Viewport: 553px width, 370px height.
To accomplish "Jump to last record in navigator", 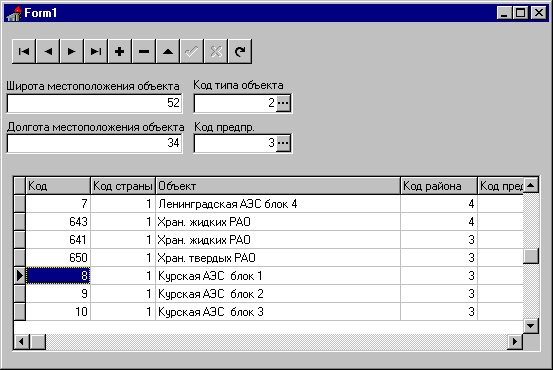I will tap(96, 51).
